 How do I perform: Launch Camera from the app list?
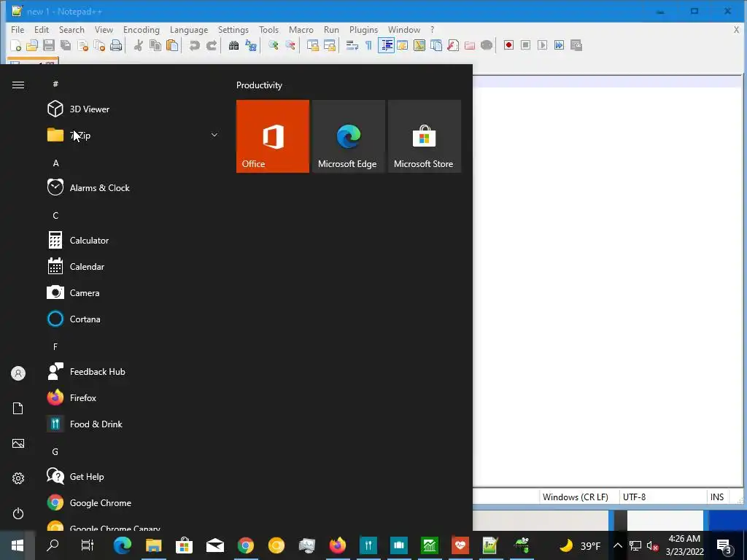pos(133,293)
